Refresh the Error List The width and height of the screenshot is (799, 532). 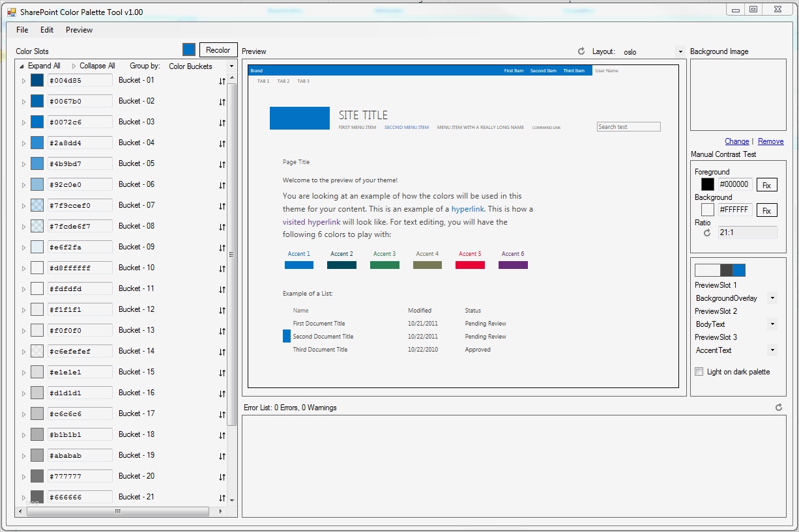tap(779, 407)
